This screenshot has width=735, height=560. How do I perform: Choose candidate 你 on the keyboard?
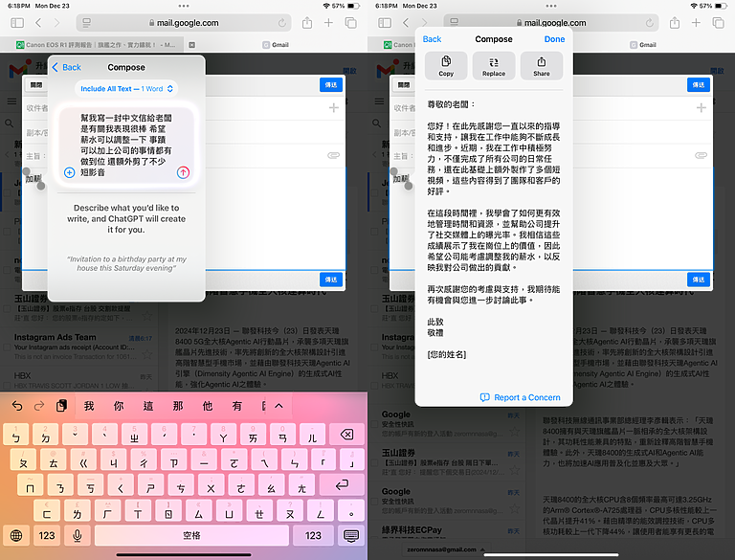pos(119,406)
